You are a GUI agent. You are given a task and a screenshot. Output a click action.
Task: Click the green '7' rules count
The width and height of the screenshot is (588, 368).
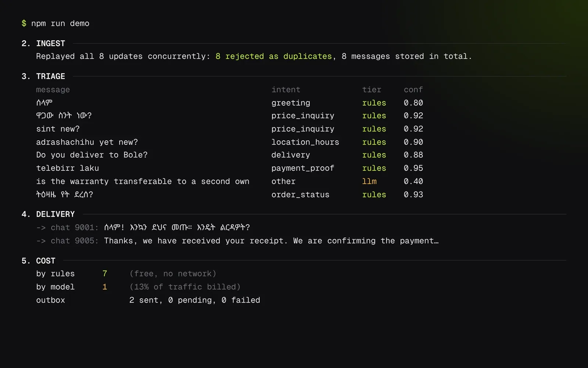(105, 273)
